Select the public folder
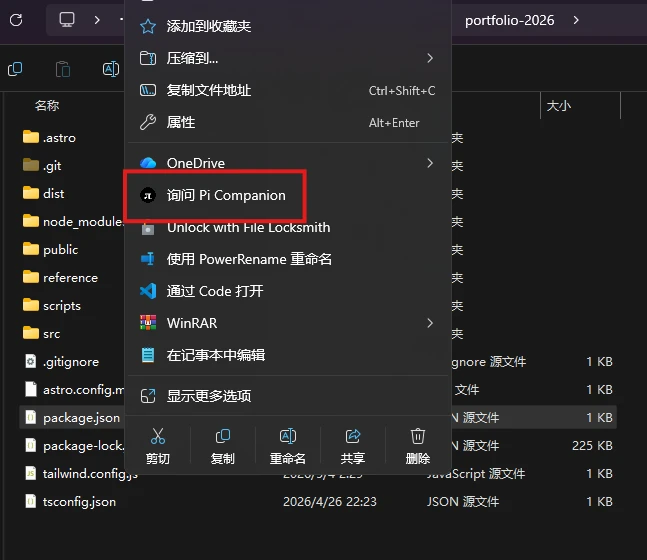This screenshot has height=560, width=647. click(x=50, y=250)
